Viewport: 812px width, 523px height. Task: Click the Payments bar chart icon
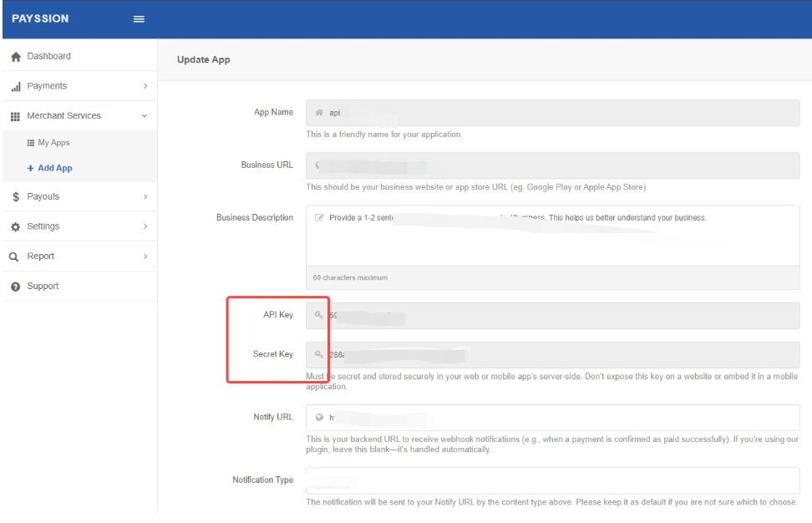(15, 87)
